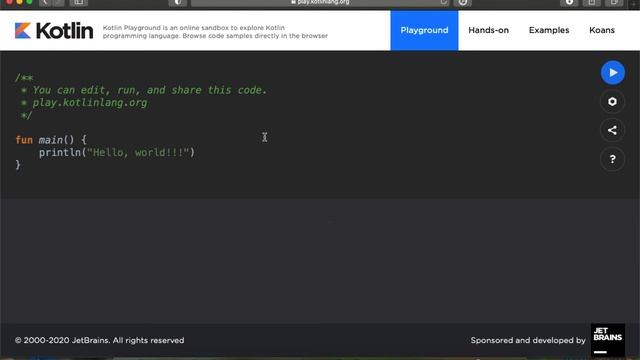Click the Kotlin Playground description text
This screenshot has width=640, height=360.
click(215, 32)
